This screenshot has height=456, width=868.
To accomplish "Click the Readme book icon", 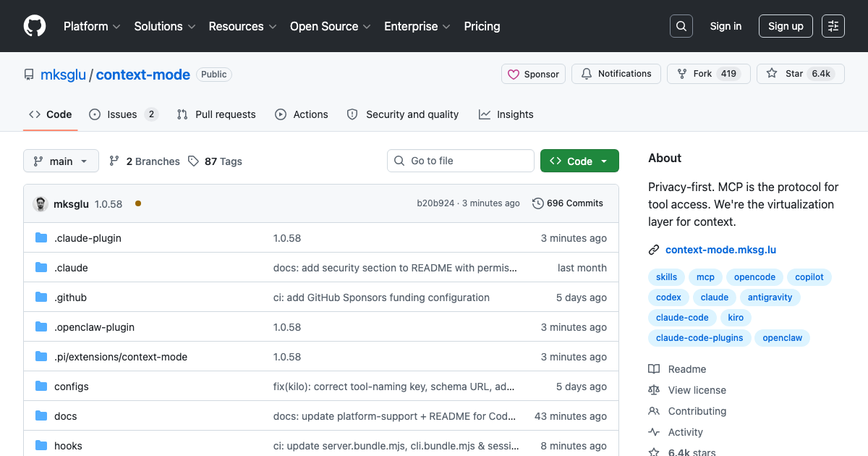I will tap(654, 369).
